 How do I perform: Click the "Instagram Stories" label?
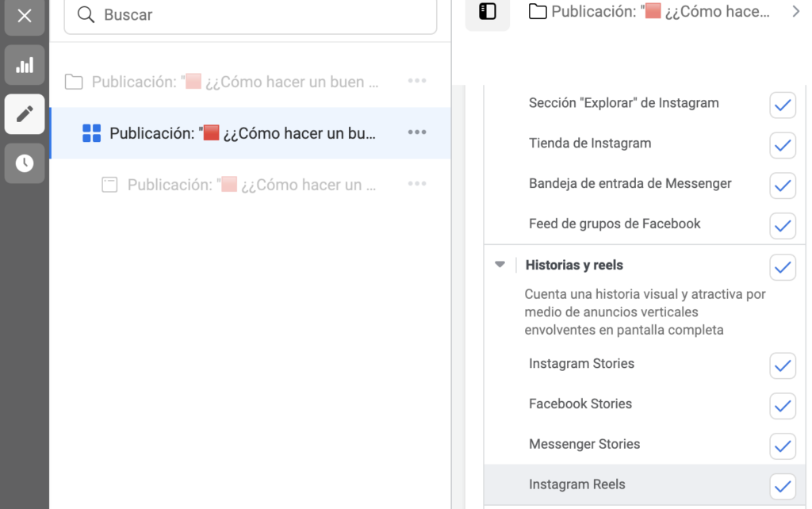pos(581,363)
